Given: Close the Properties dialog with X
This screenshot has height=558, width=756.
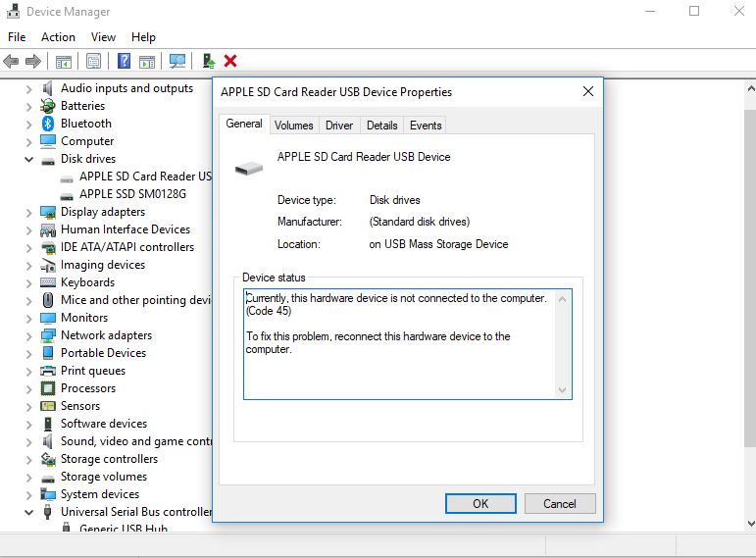Looking at the screenshot, I should pos(588,91).
